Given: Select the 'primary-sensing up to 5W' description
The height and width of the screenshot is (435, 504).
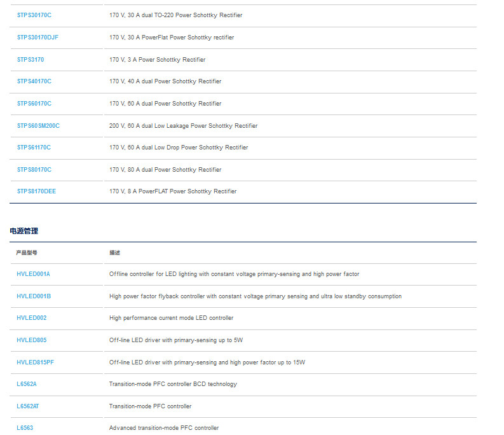Looking at the screenshot, I should [x=176, y=340].
